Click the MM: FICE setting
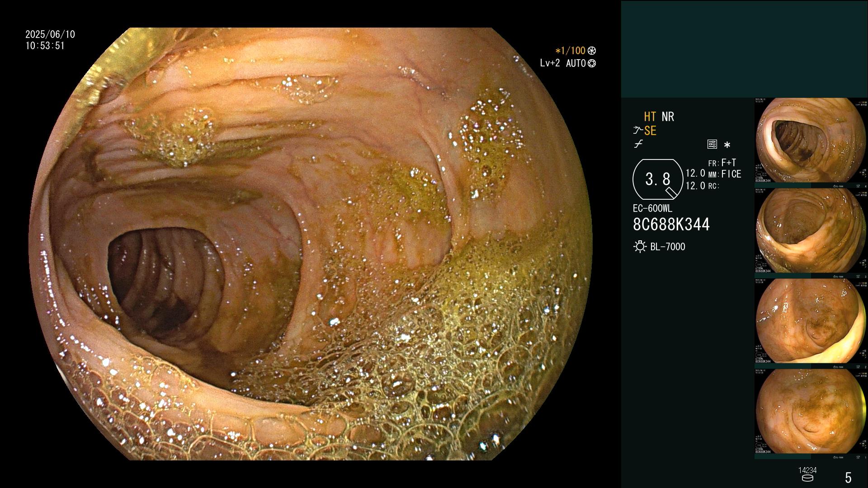868x488 pixels. click(x=725, y=174)
